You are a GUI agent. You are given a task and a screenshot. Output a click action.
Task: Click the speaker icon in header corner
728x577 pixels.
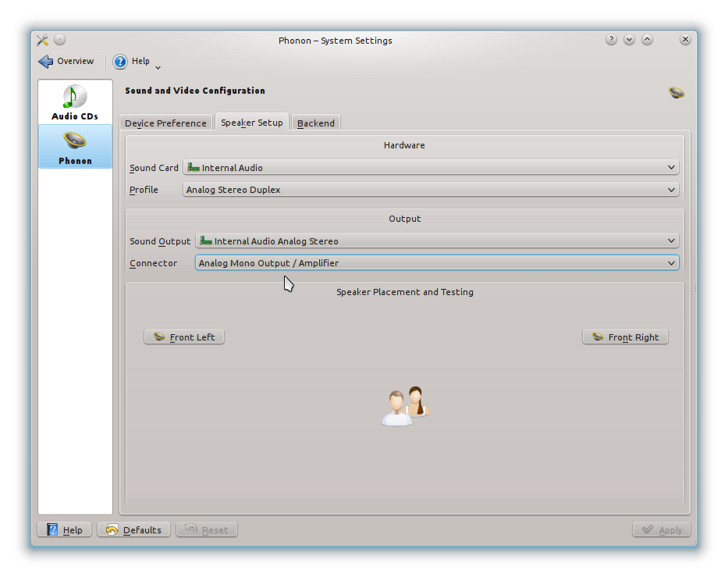tap(676, 93)
